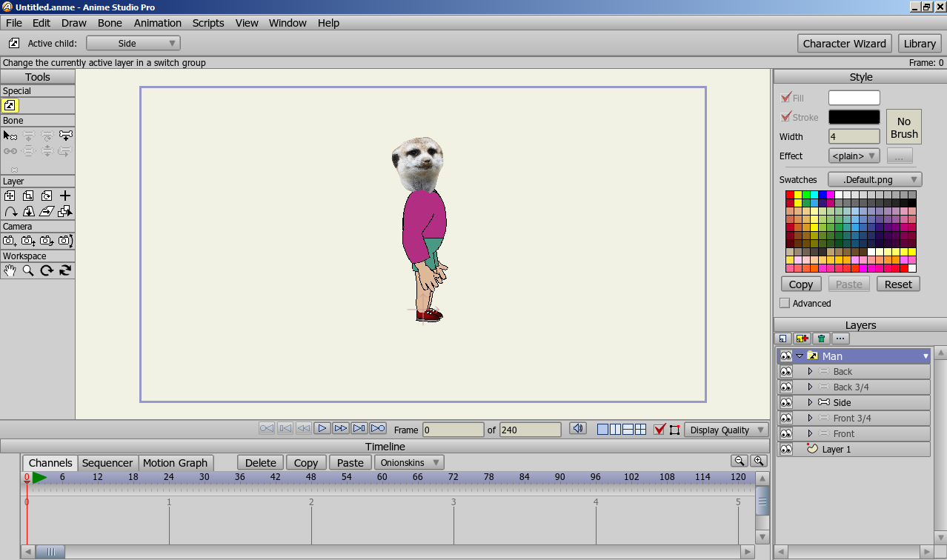Step forward one frame
The image size is (947, 560).
[341, 428]
